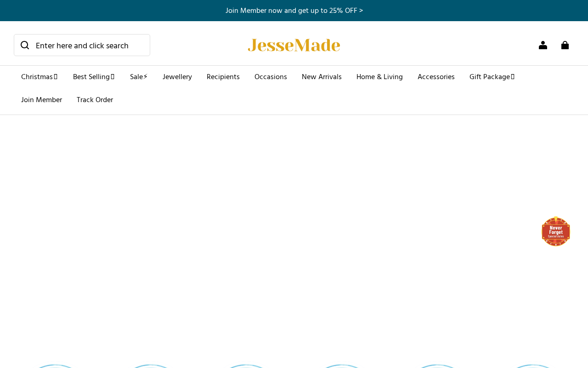588x368 pixels.
Task: Open the Accessories menu
Action: point(436,77)
